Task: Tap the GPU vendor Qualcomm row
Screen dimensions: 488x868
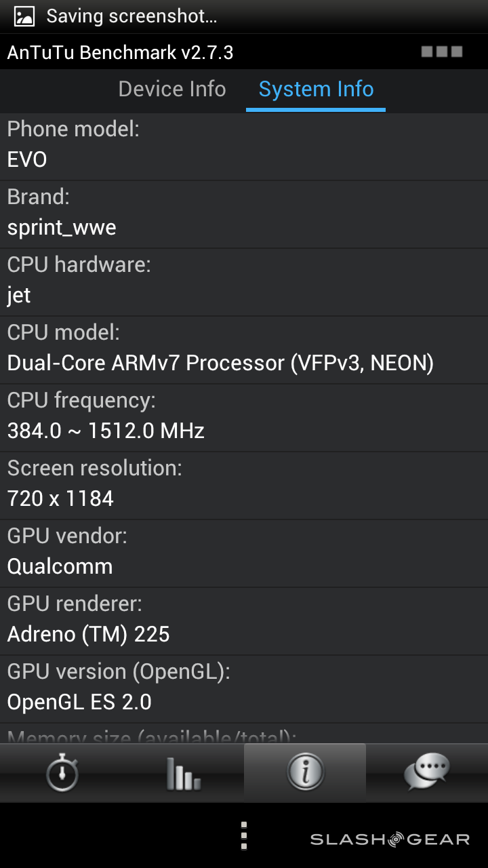Action: pyautogui.click(x=244, y=553)
